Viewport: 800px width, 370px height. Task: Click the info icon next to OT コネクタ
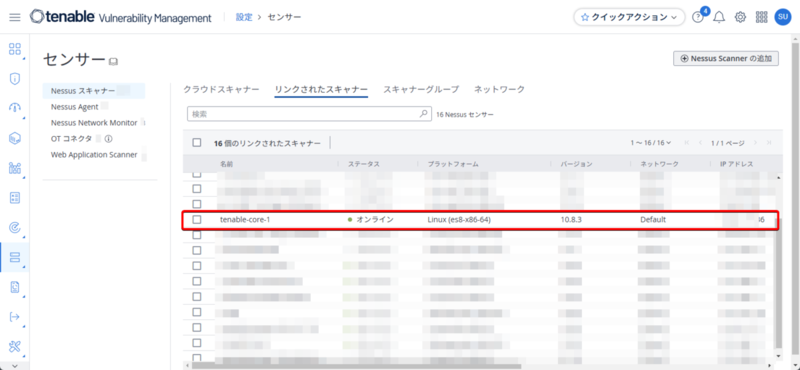point(108,138)
